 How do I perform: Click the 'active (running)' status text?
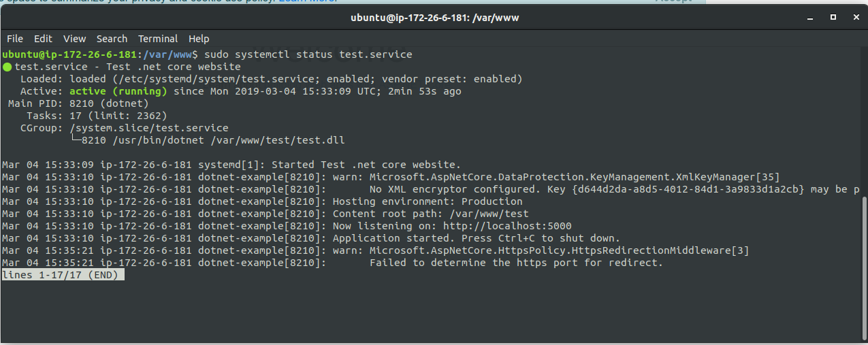pyautogui.click(x=118, y=91)
